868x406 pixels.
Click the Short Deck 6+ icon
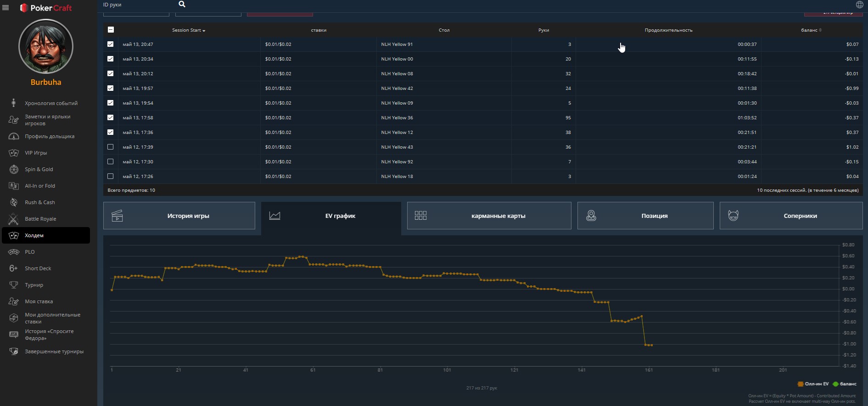pos(14,268)
